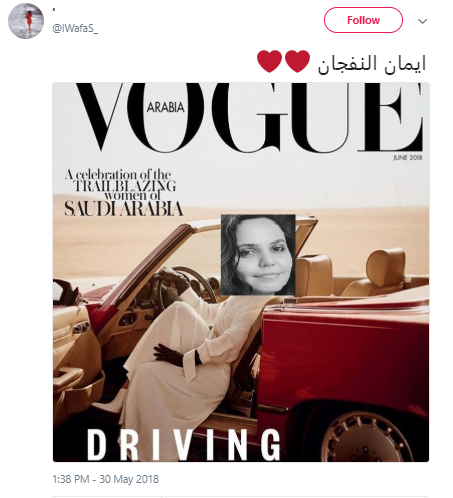The width and height of the screenshot is (453, 498).
Task: Click the Arabic tweet text
Action: pyautogui.click(x=372, y=63)
